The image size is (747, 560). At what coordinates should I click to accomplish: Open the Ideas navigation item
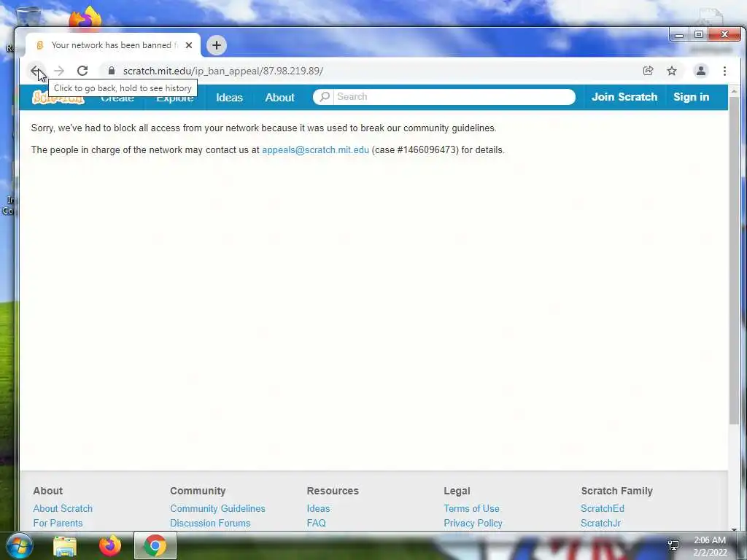point(229,98)
